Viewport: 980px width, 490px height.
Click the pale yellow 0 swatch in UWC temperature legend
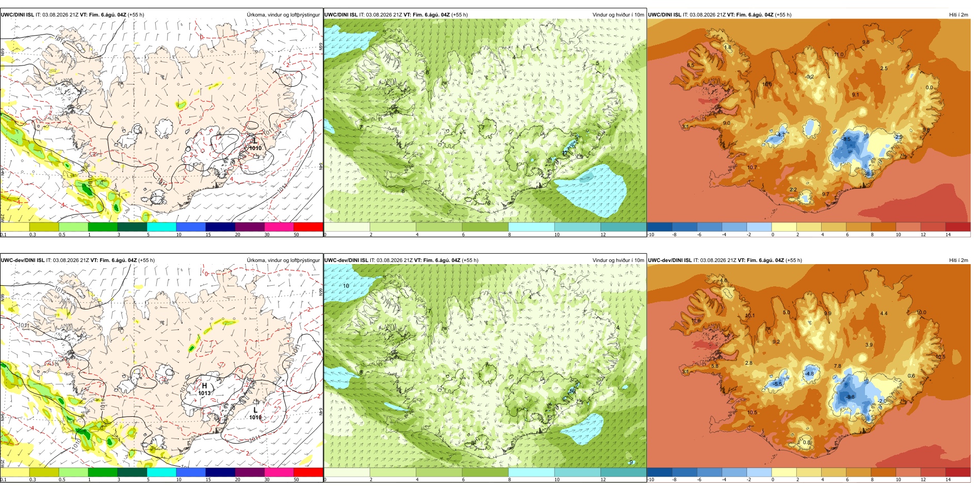tap(784, 226)
